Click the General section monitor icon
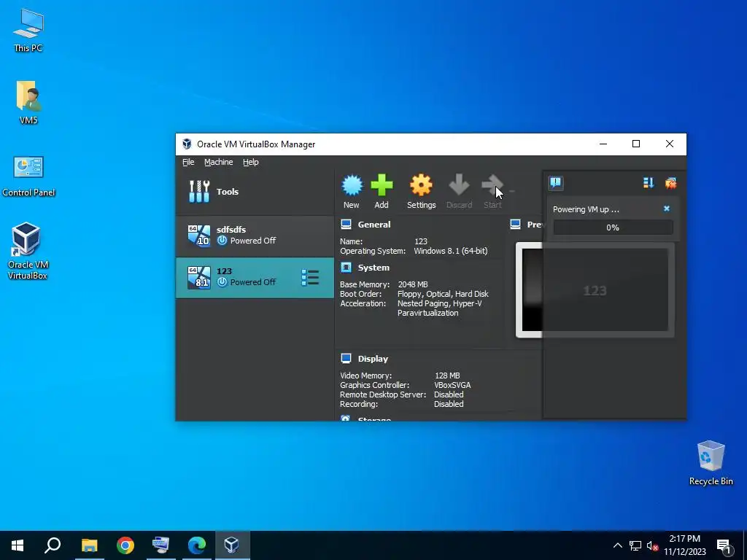The image size is (747, 560). coord(347,225)
